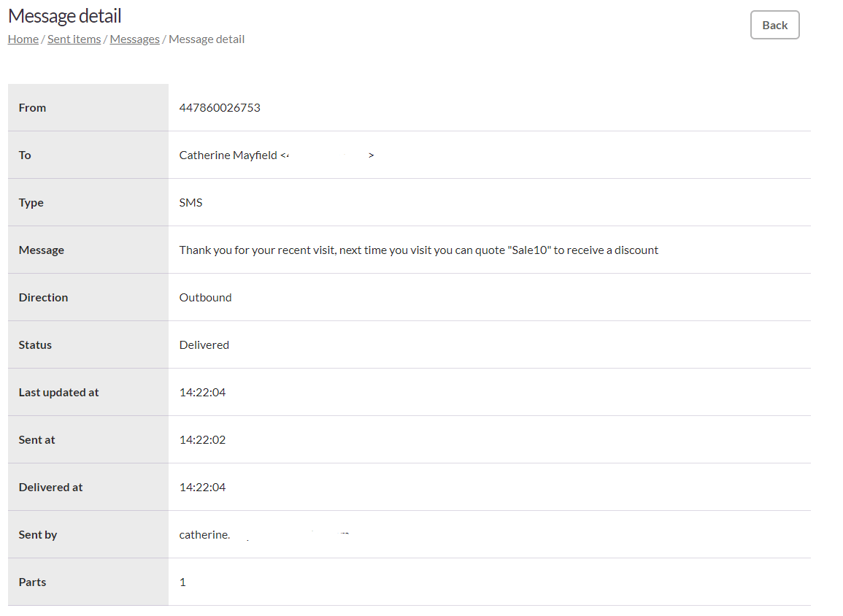
Task: Select the Last updated at timestamp 14:22:04
Action: point(203,392)
